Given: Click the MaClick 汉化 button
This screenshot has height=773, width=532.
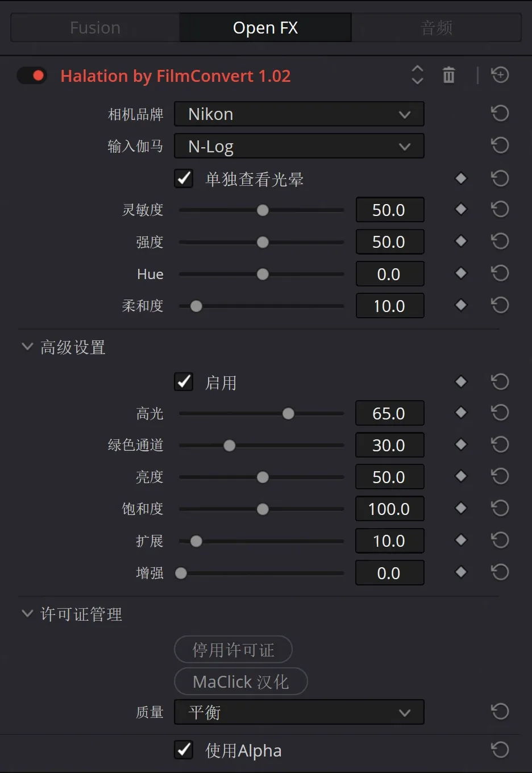Looking at the screenshot, I should pos(240,681).
